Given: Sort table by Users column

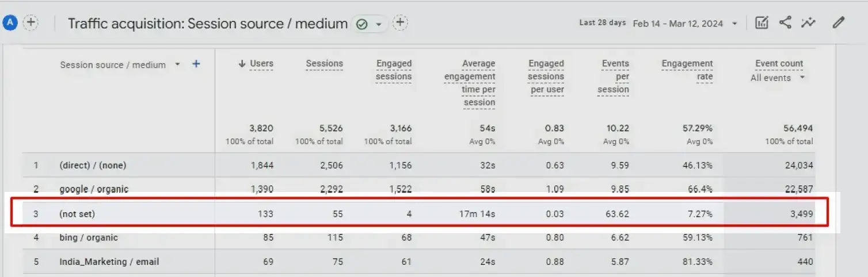Looking at the screenshot, I should (x=256, y=64).
